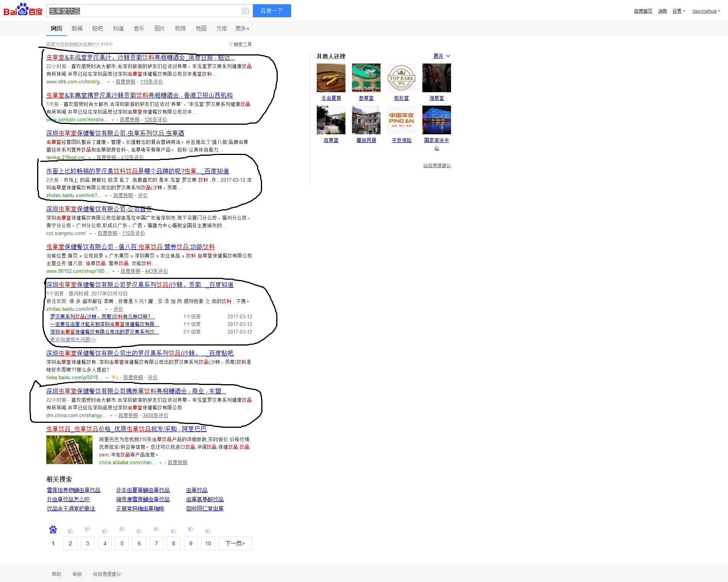728x582 pixels.
Task: Switch to the 贴吧 tab
Action: pyautogui.click(x=98, y=28)
